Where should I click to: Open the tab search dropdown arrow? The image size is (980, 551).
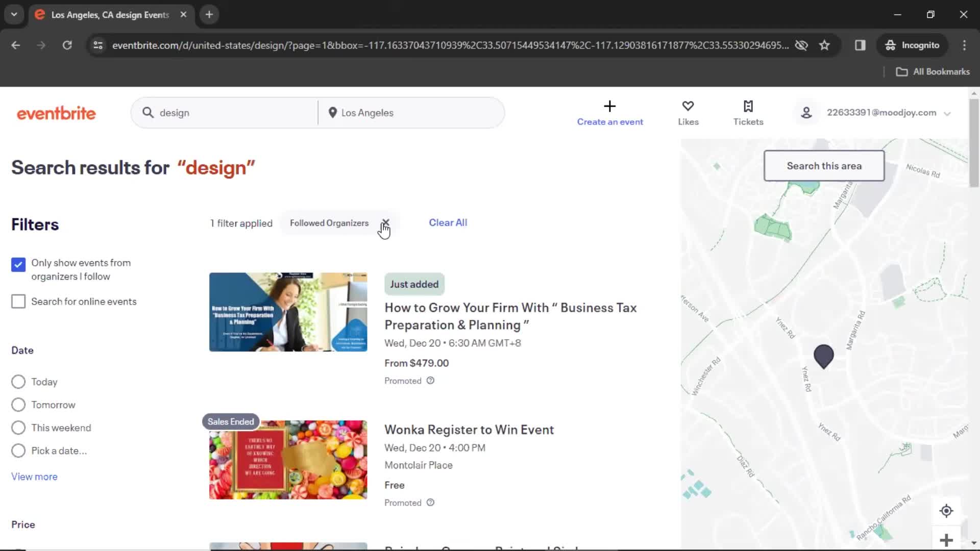(x=14, y=15)
